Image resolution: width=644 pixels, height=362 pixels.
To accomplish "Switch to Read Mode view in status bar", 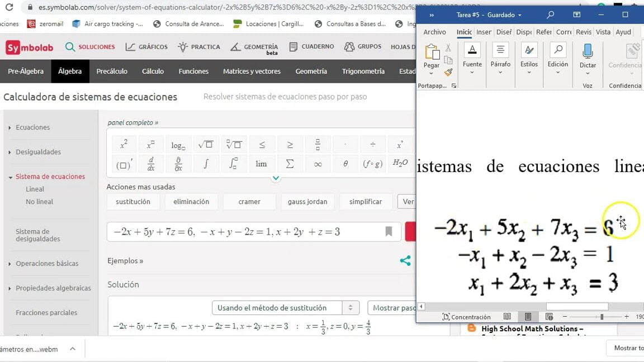I will (x=507, y=317).
